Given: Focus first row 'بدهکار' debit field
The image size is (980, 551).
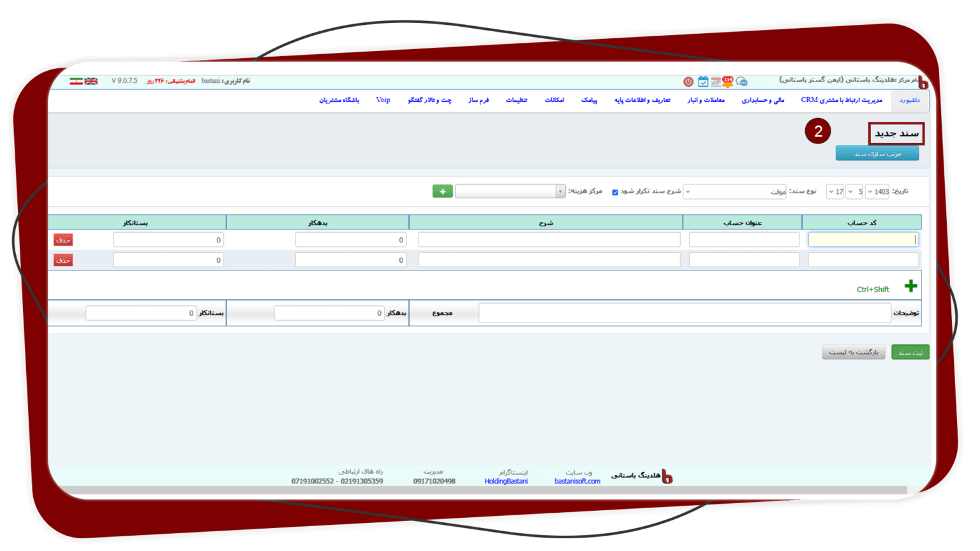Looking at the screenshot, I should coord(350,240).
